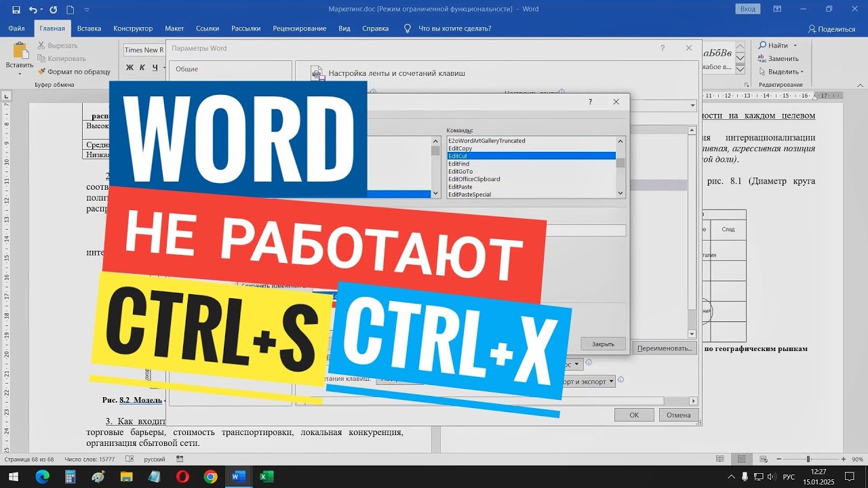Customize the Quick Access Toolbar
Screen dimensions: 868x488
[86, 9]
